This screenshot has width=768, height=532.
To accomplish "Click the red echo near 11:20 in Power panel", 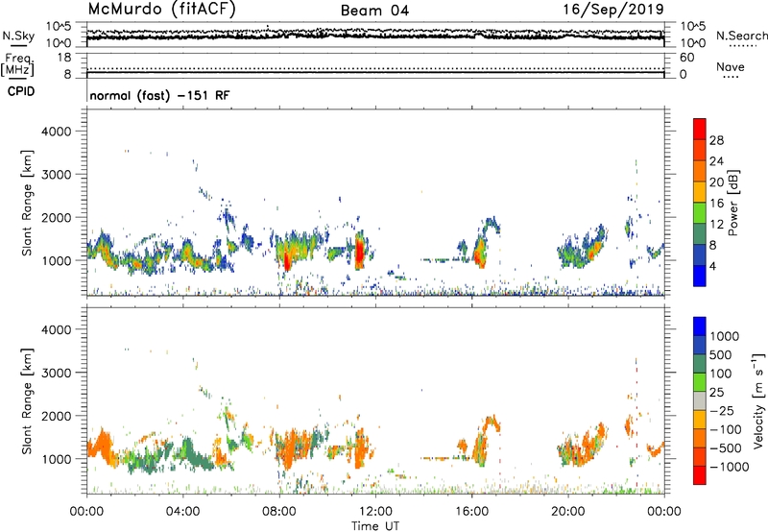I will [360, 253].
